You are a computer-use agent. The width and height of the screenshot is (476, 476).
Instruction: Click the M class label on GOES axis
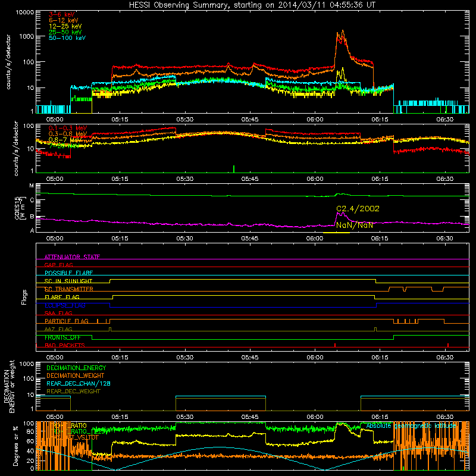coord(32,186)
